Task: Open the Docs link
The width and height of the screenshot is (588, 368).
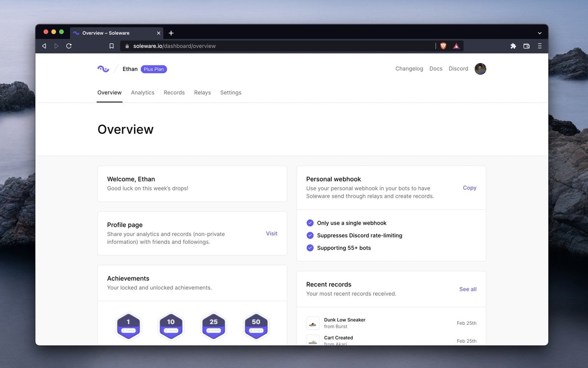Action: (x=436, y=69)
